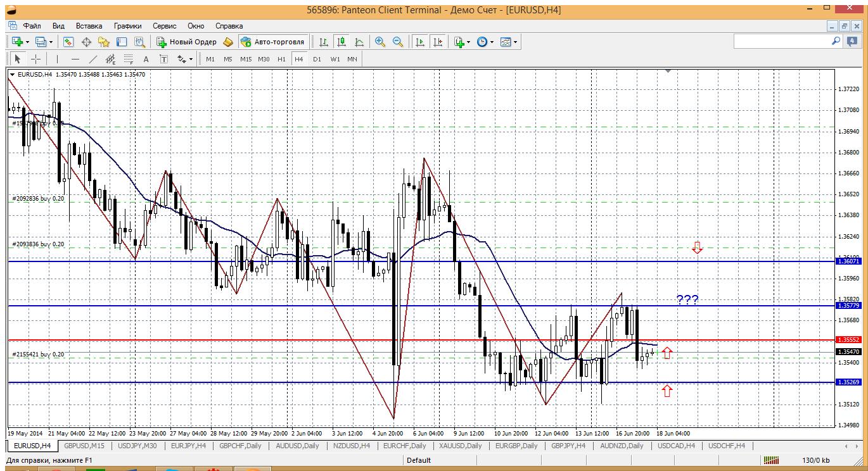Click the Новый Ордер button

click(x=187, y=42)
